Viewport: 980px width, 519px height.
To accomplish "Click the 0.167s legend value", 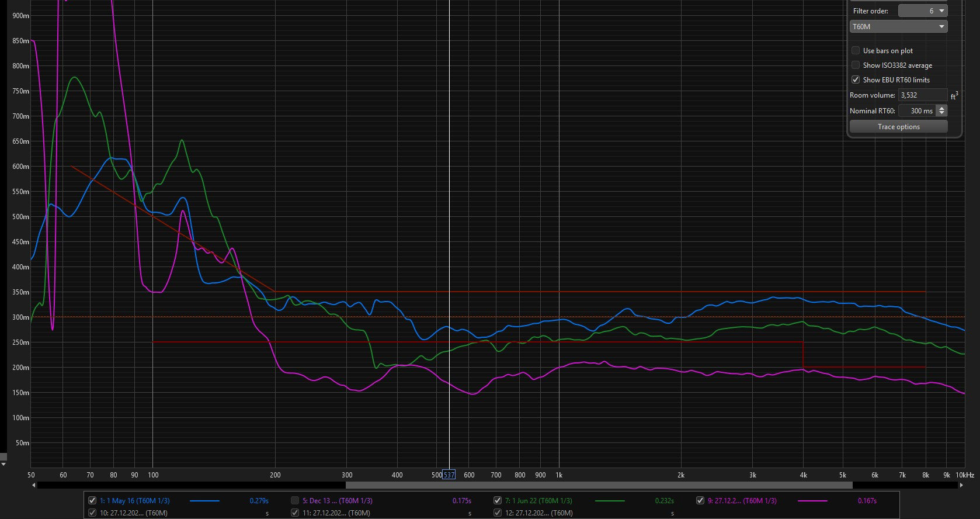I will 867,501.
